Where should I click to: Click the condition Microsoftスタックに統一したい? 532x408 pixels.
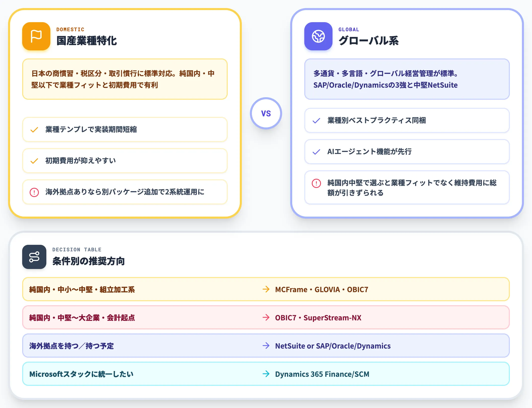tap(81, 374)
